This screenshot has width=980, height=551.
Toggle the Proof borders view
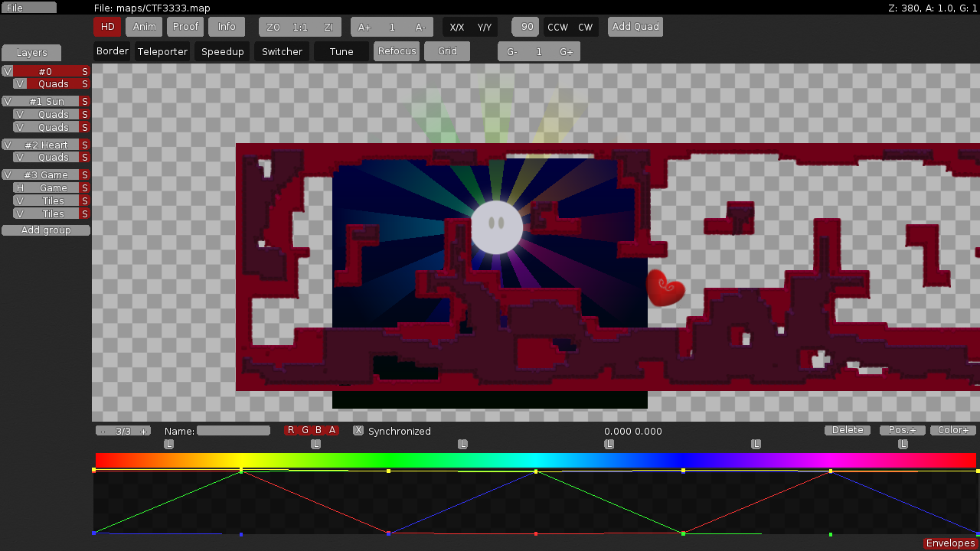click(x=185, y=26)
